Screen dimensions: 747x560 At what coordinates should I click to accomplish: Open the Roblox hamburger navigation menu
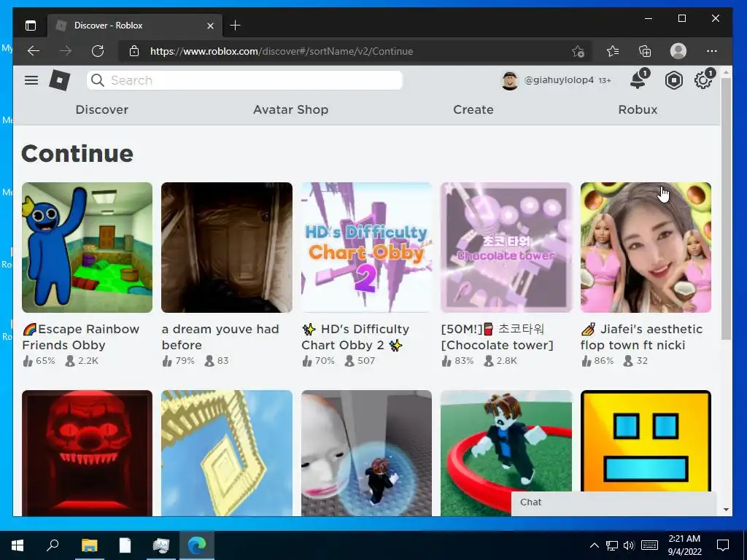(x=31, y=80)
